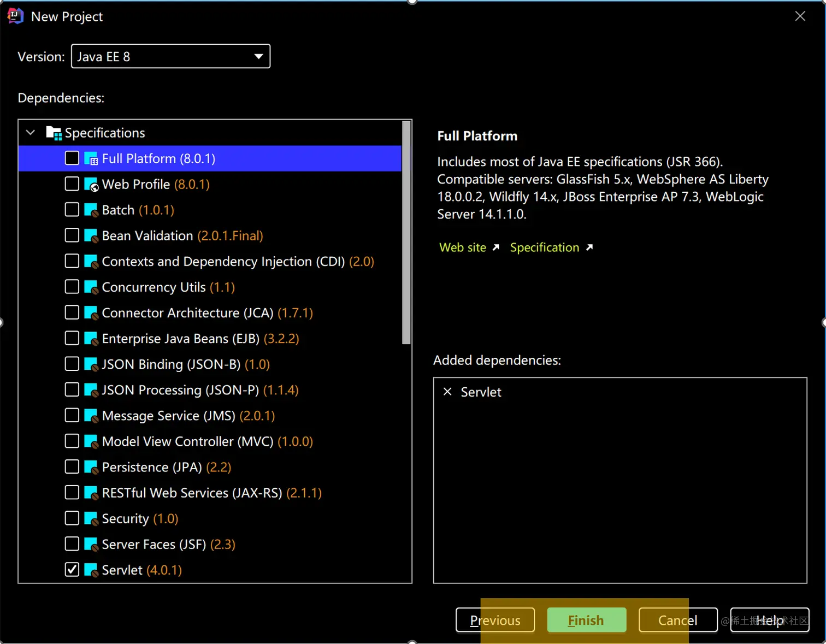Click the Bean Validation row icon

click(x=91, y=235)
